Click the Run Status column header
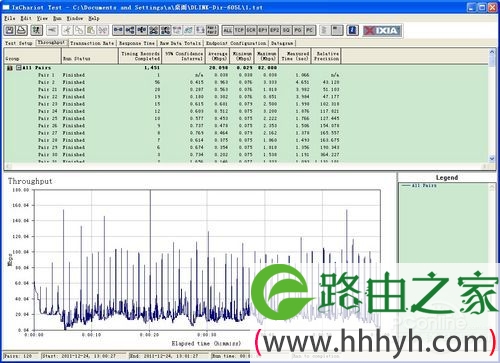 pos(90,56)
